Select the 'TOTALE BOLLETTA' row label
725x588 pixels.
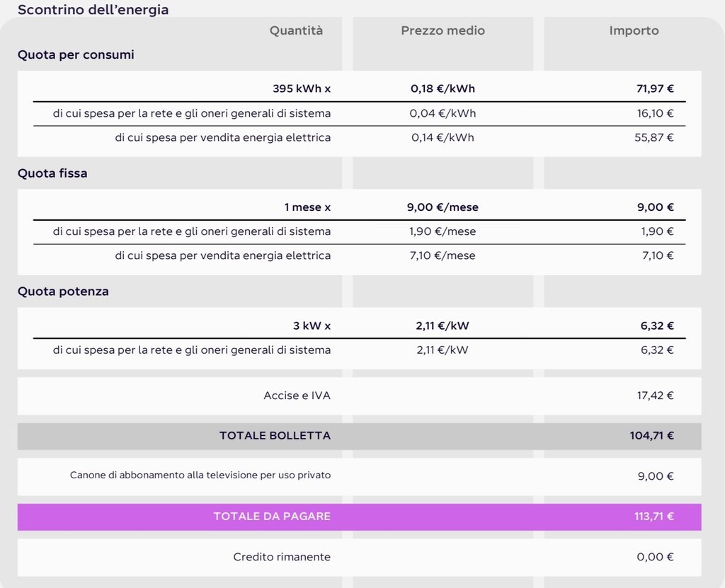pyautogui.click(x=275, y=436)
